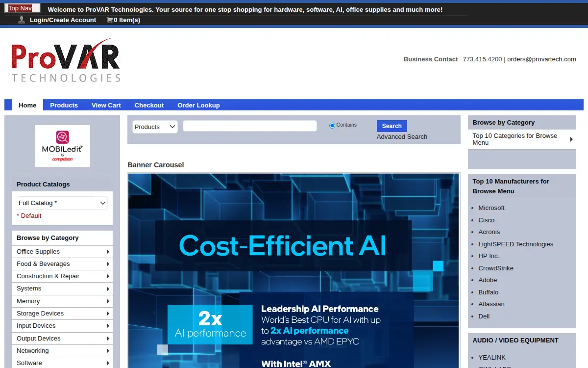Open Advanced Search link
Viewport: 588px width, 368px height.
pyautogui.click(x=402, y=137)
